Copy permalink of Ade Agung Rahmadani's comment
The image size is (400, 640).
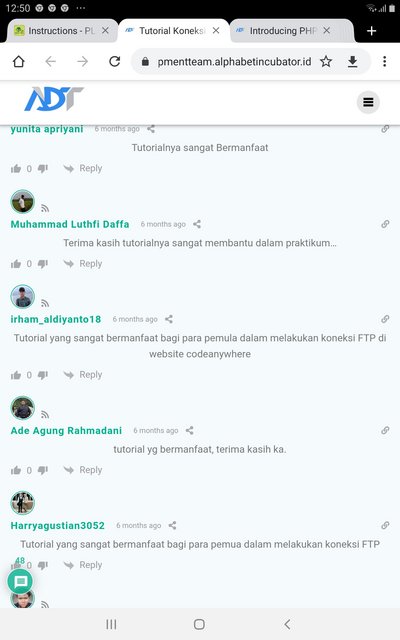click(385, 430)
